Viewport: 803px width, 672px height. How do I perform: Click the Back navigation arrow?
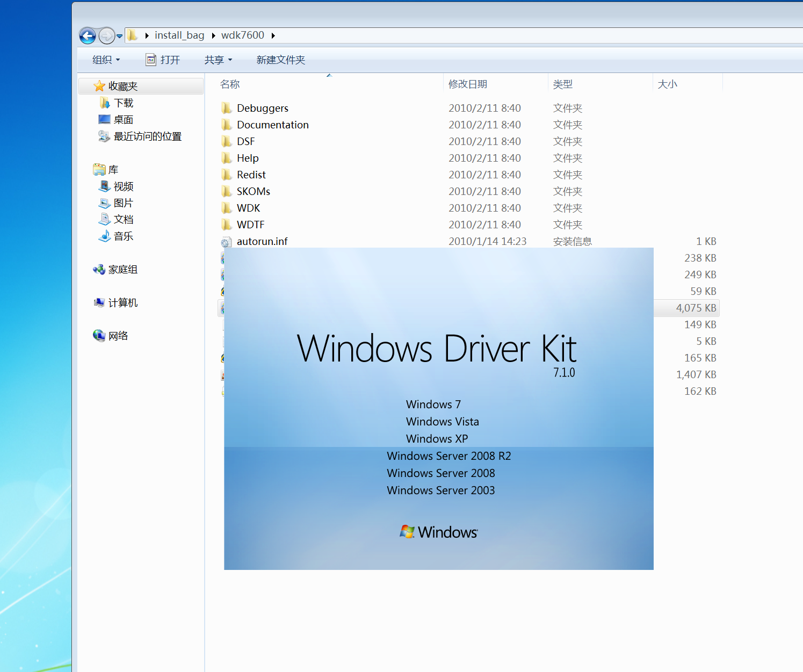(88, 36)
